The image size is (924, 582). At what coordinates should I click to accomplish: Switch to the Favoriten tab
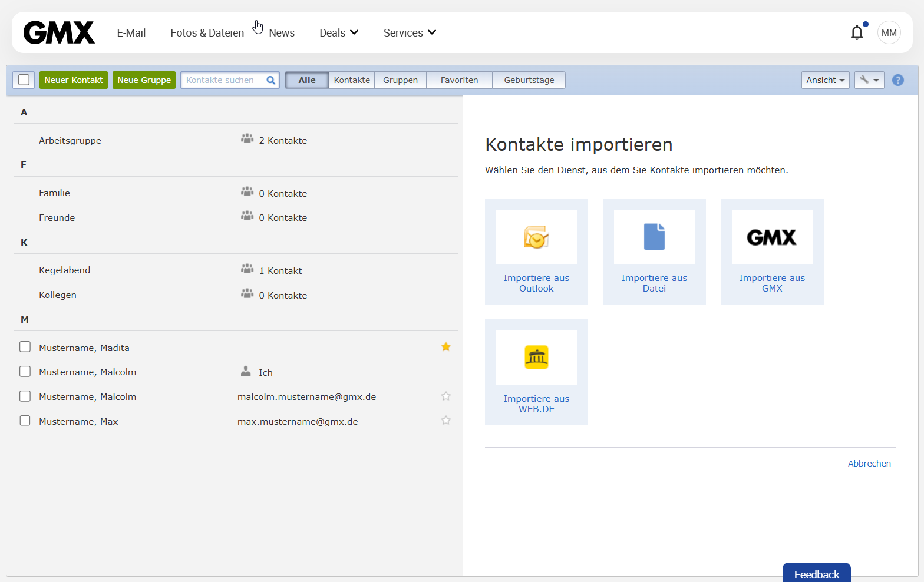click(x=459, y=80)
